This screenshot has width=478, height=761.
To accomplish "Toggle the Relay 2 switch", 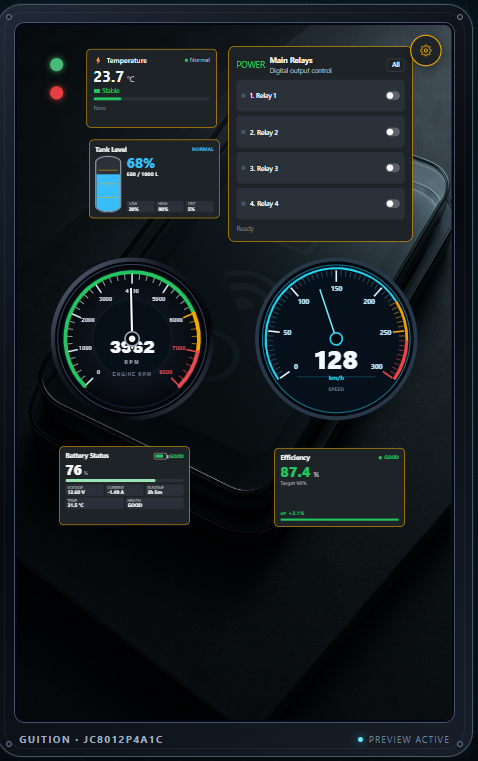I will tap(393, 132).
